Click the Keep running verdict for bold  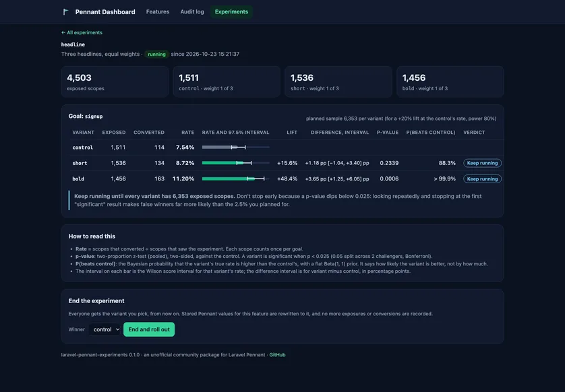(x=482, y=179)
